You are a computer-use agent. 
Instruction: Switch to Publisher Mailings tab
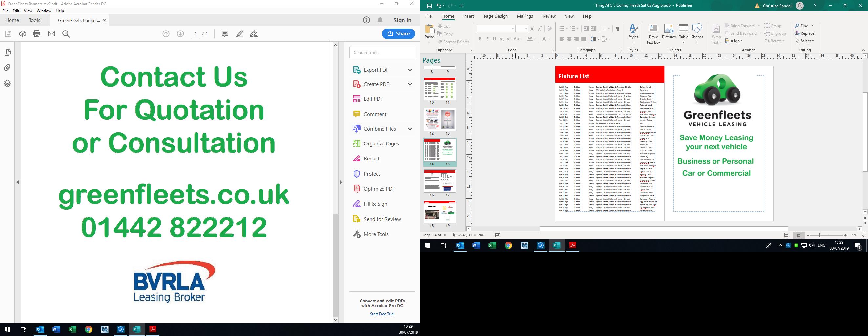[525, 16]
